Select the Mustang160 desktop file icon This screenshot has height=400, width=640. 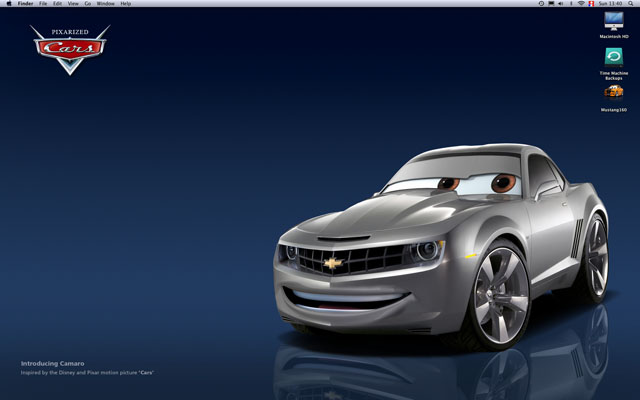(x=614, y=92)
